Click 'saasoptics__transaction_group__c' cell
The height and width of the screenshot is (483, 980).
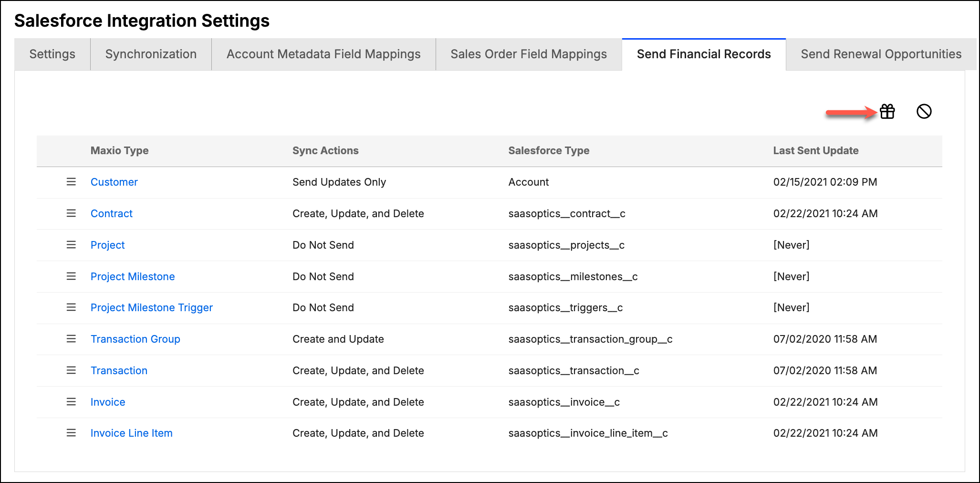point(590,339)
